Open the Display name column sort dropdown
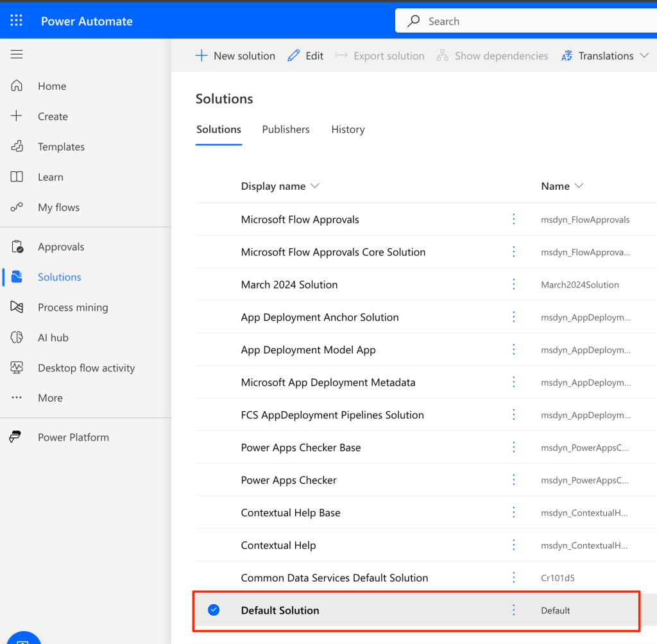 [x=314, y=186]
